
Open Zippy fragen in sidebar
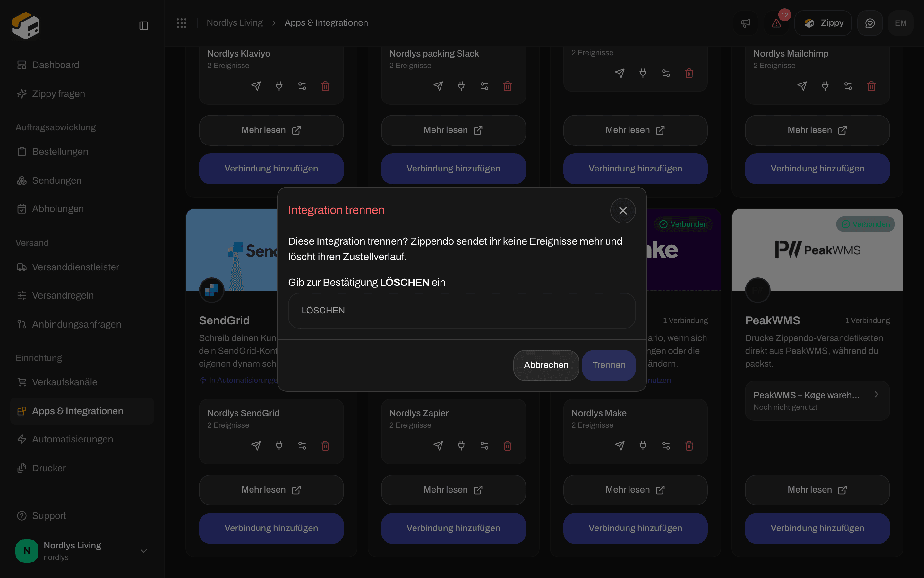tap(82, 94)
